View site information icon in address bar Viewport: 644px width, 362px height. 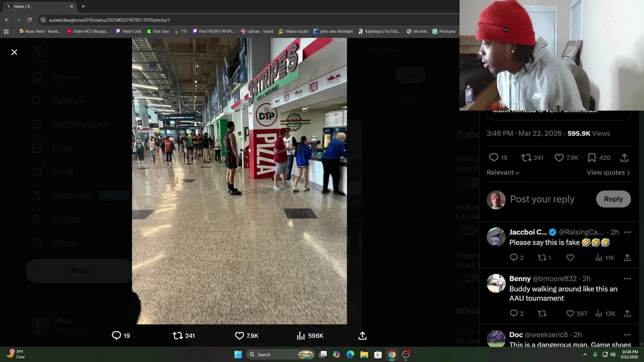click(43, 20)
